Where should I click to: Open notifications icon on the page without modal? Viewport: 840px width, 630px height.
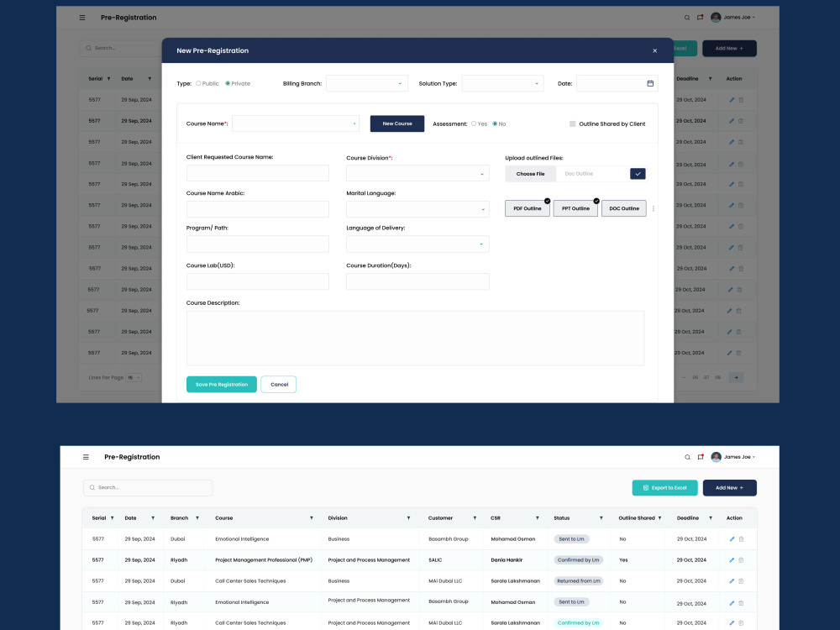[x=701, y=457]
